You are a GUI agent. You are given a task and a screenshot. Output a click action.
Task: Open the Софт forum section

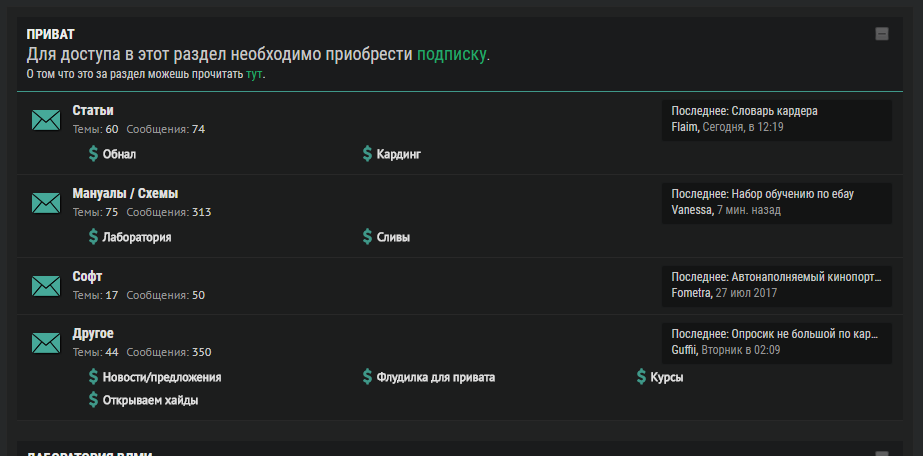point(87,276)
